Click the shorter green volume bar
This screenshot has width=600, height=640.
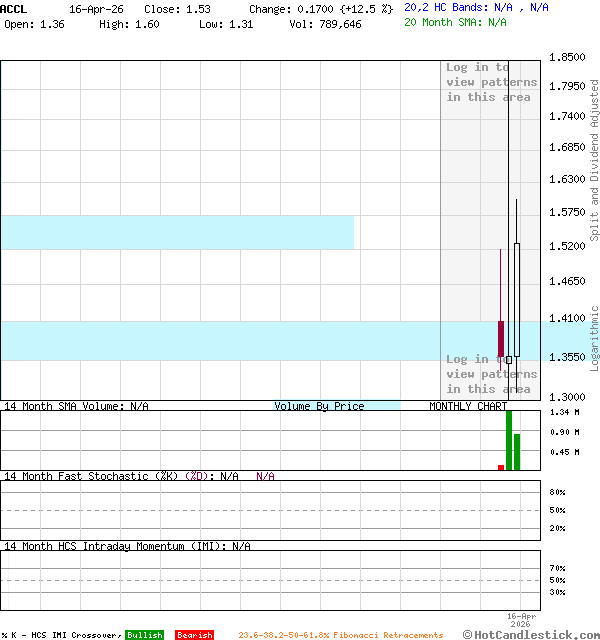pyautogui.click(x=517, y=451)
